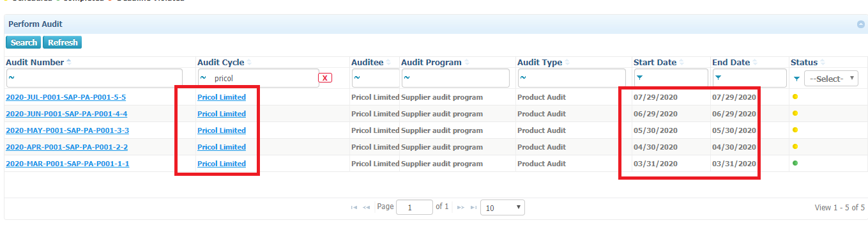Open Pricol Limited cycle link in APR row

pos(222,147)
